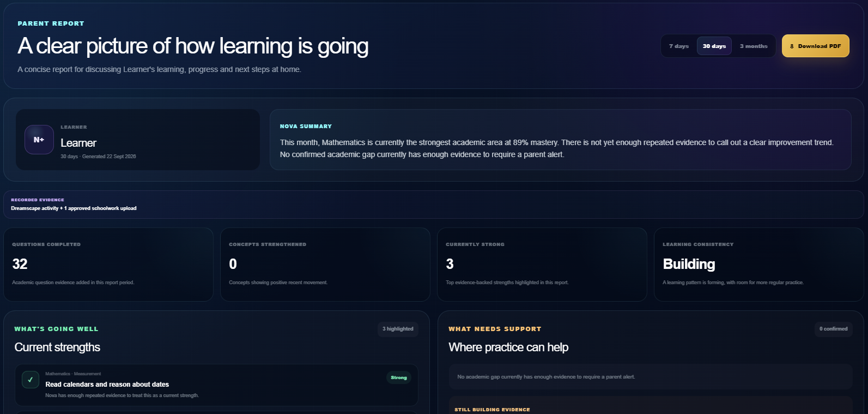The width and height of the screenshot is (868, 414).
Task: Click the 3 highlighted badge
Action: [x=398, y=329]
